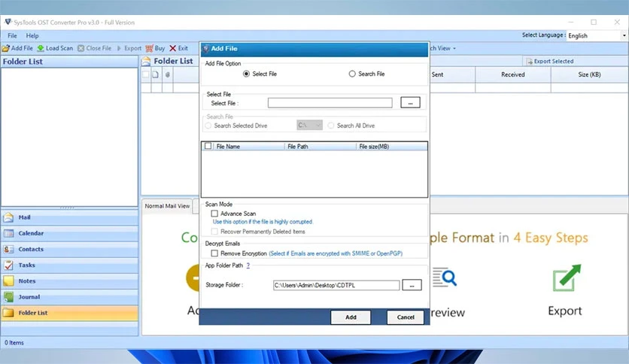The width and height of the screenshot is (629, 364).
Task: Click the Storage Folder path field
Action: pyautogui.click(x=336, y=285)
